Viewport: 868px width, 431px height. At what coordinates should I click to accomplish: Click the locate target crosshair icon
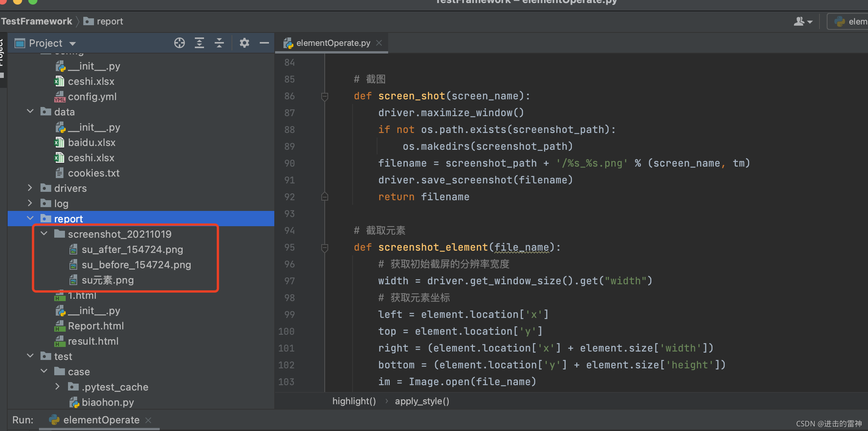click(179, 43)
